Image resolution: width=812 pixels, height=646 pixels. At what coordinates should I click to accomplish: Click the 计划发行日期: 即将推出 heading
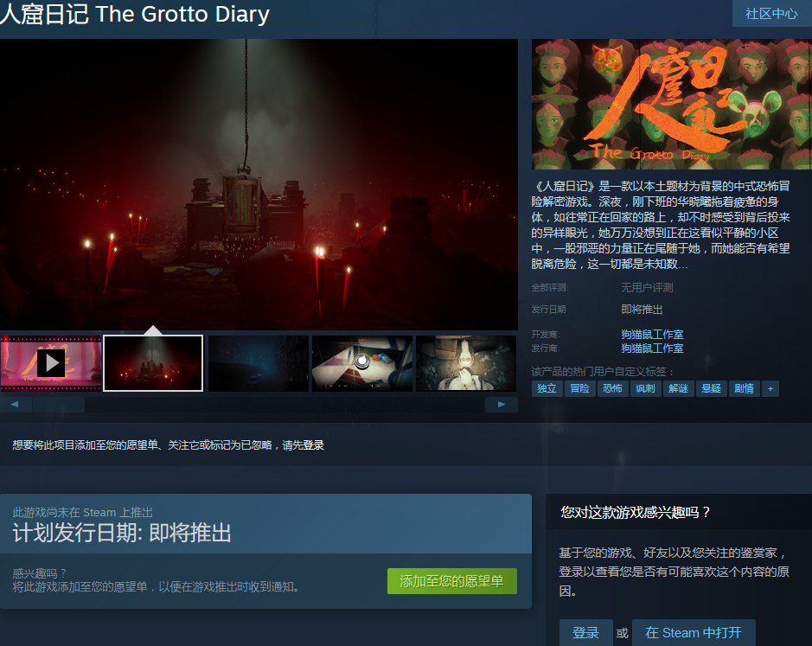click(x=122, y=533)
